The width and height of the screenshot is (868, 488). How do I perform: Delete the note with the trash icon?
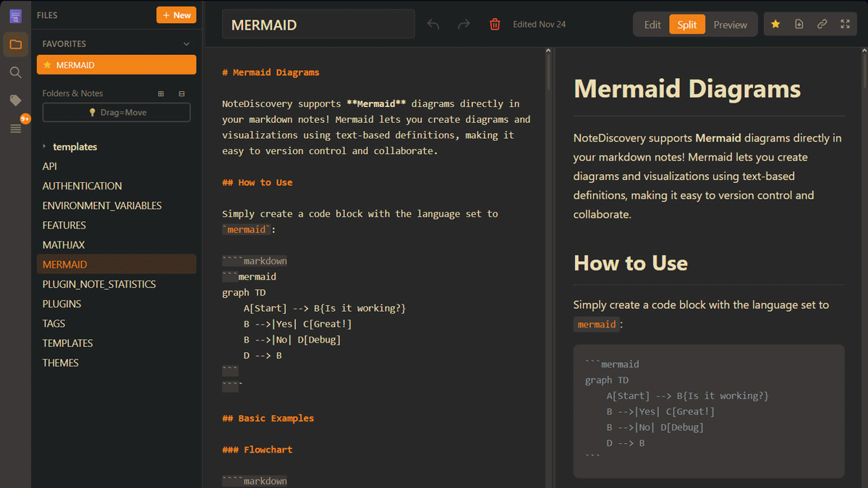coord(495,24)
